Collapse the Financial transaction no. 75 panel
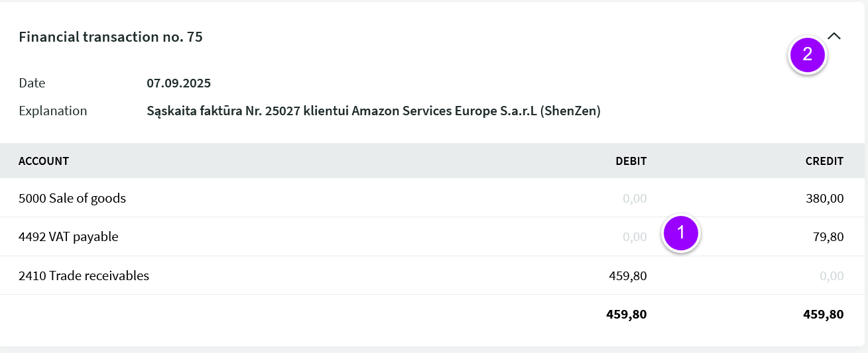Viewport: 868px width, 353px height. click(834, 36)
